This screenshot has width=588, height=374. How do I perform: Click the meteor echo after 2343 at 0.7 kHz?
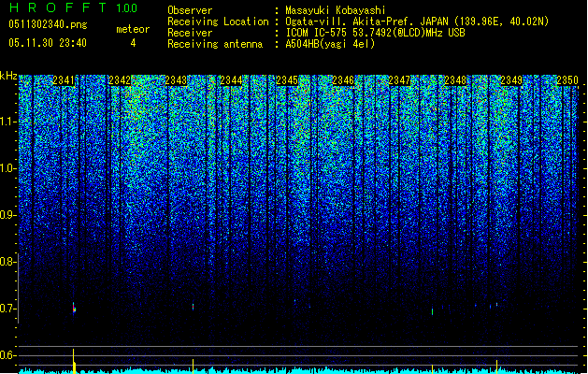[x=193, y=307]
